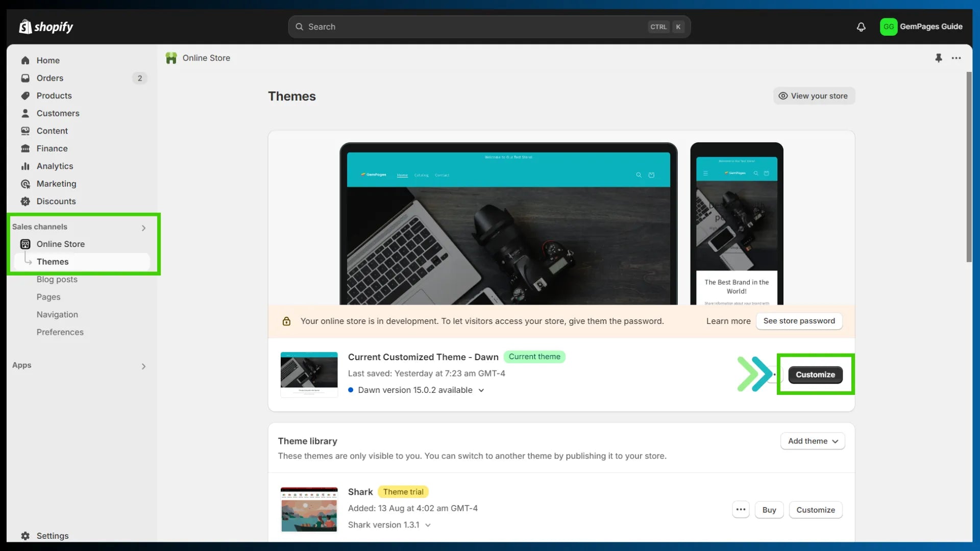The image size is (980, 551).
Task: Click the Analytics bar chart icon
Action: pyautogui.click(x=25, y=166)
